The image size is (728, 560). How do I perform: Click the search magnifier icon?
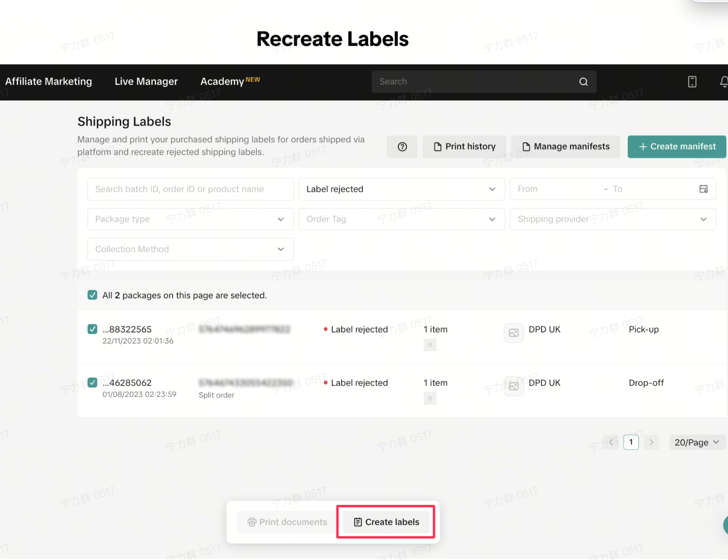[583, 82]
